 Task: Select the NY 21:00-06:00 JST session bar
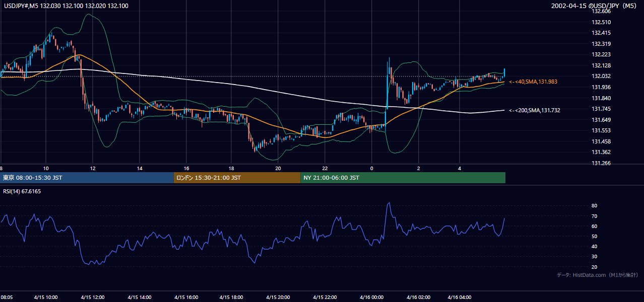[x=403, y=178]
